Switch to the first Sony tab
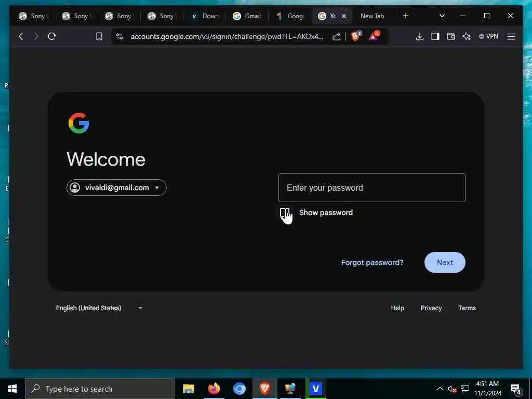This screenshot has width=532, height=399. [34, 16]
